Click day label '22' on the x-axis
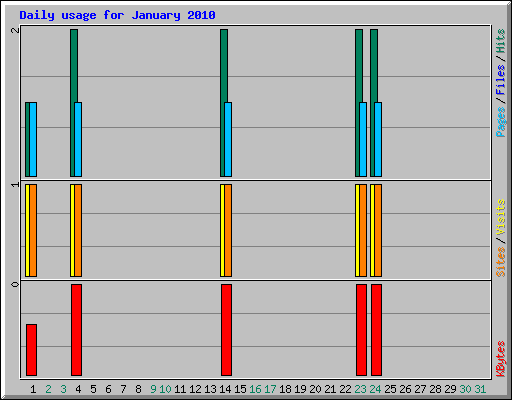 click(345, 389)
